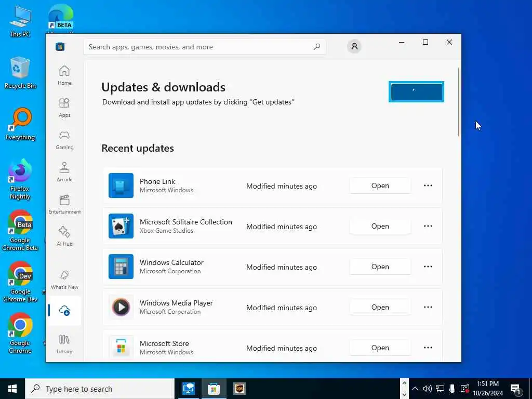Click the Solitaire Collection app icon

point(121,226)
